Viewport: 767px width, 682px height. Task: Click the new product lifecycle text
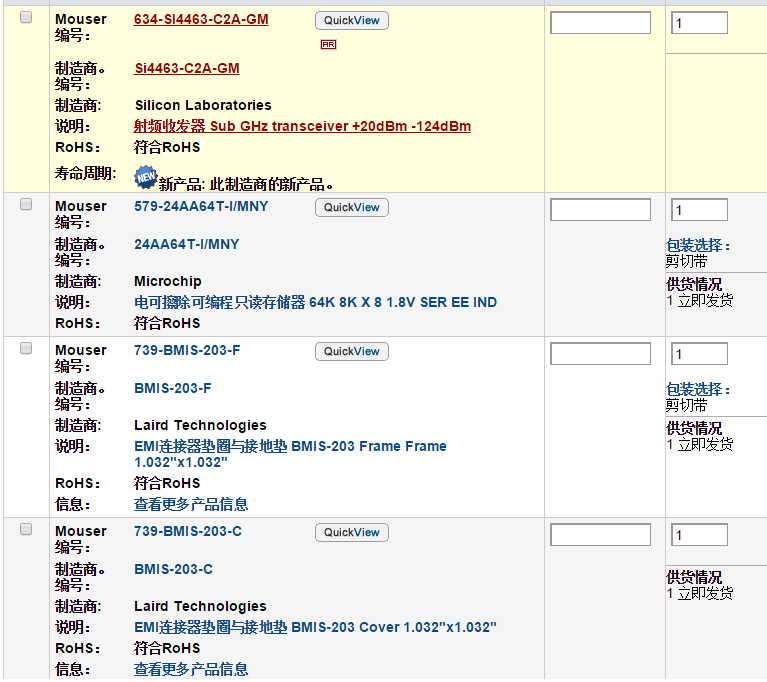[246, 184]
